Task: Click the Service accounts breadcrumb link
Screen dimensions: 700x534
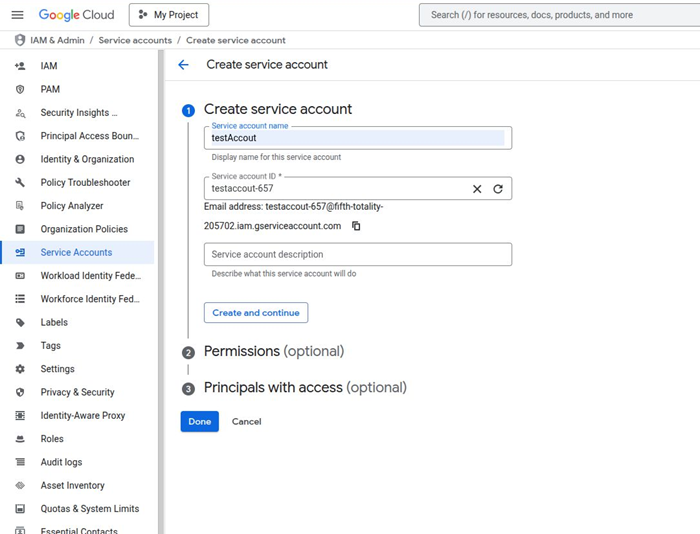Action: point(135,40)
